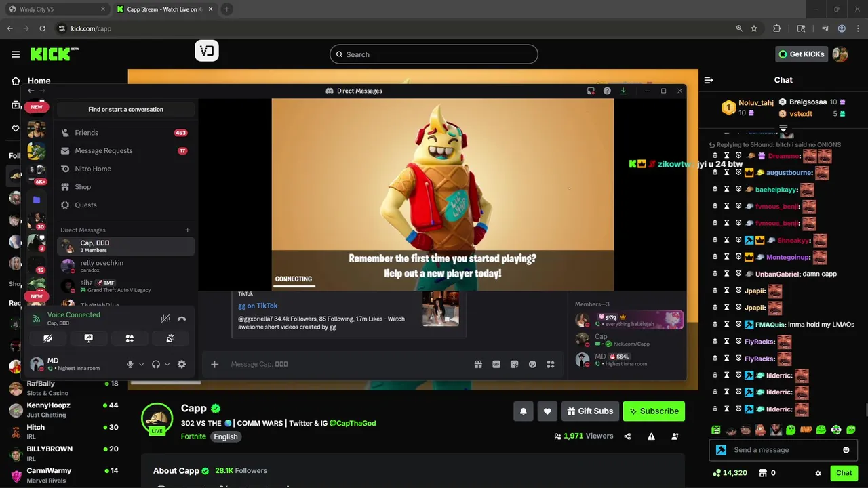Open Kick hamburger menu
Image resolution: width=868 pixels, height=488 pixels.
[16, 54]
